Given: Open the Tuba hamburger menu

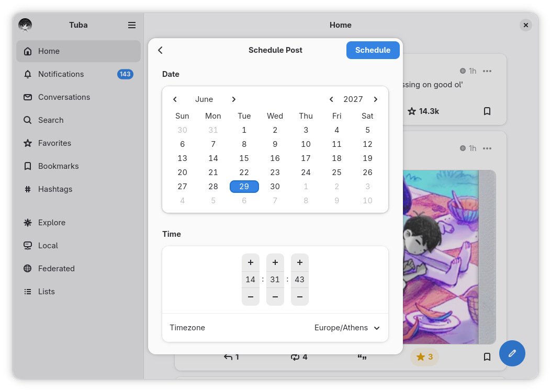Looking at the screenshot, I should pyautogui.click(x=132, y=25).
